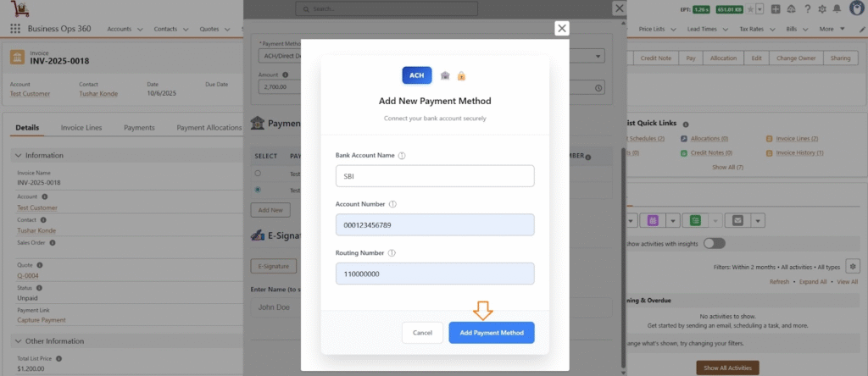
Task: Open the App Launcher grid icon
Action: coord(15,28)
